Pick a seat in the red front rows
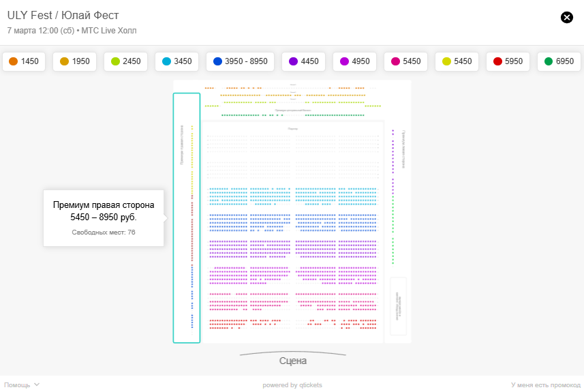This screenshot has width=584, height=392. (x=232, y=320)
